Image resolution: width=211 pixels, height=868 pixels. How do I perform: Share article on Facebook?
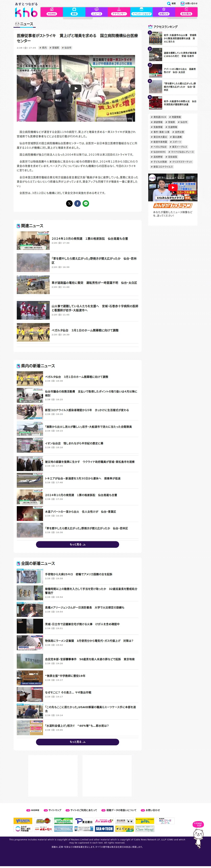coord(77,203)
